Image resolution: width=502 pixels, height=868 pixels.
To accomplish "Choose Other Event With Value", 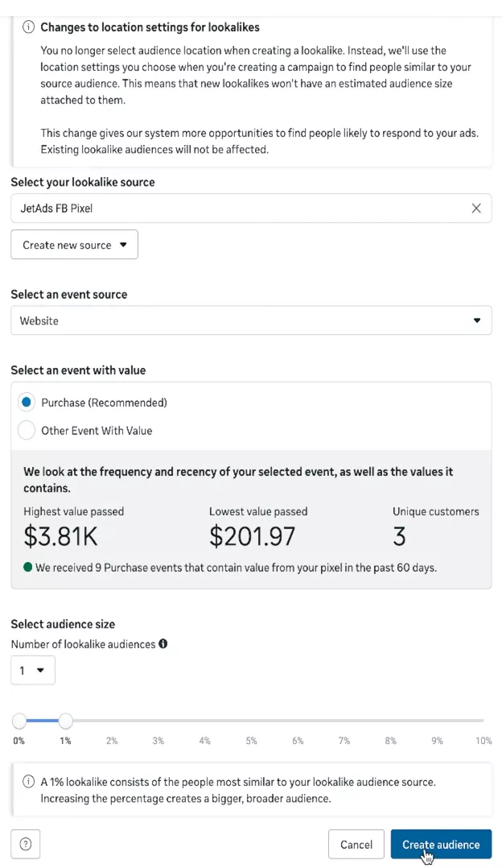I will click(x=26, y=430).
